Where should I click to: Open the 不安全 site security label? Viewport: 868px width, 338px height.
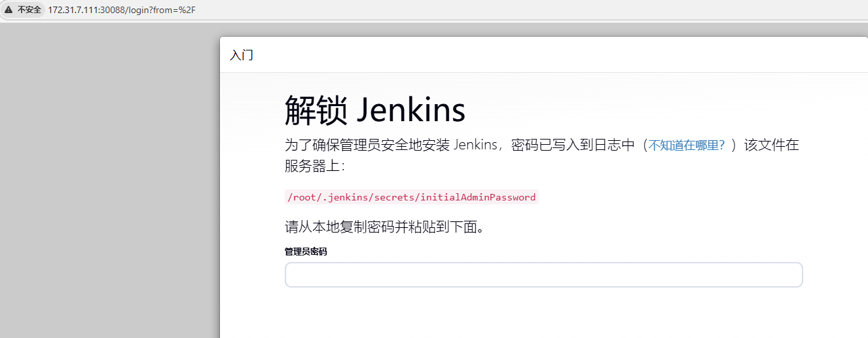coord(29,10)
